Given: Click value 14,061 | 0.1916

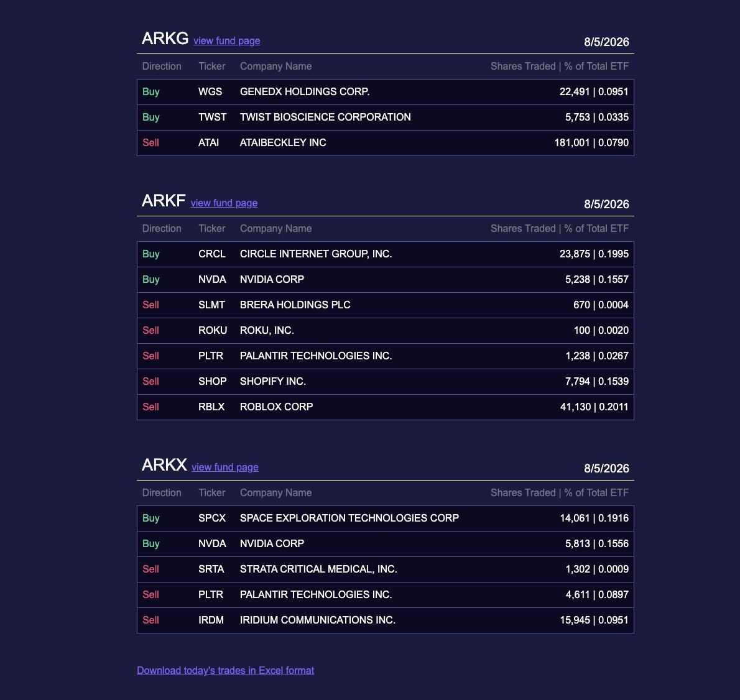Looking at the screenshot, I should click(x=594, y=518).
